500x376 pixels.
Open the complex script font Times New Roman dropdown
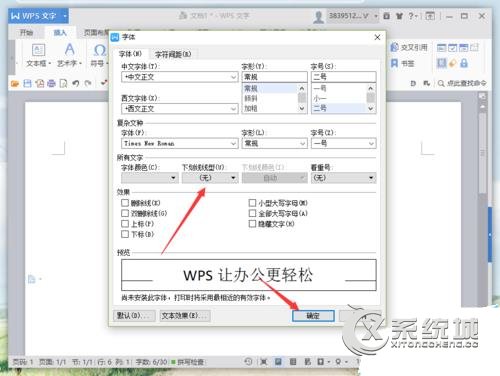[x=233, y=143]
